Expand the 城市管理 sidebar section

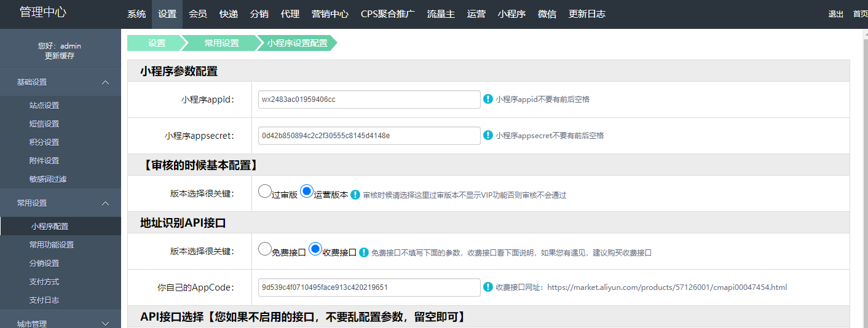(x=105, y=324)
